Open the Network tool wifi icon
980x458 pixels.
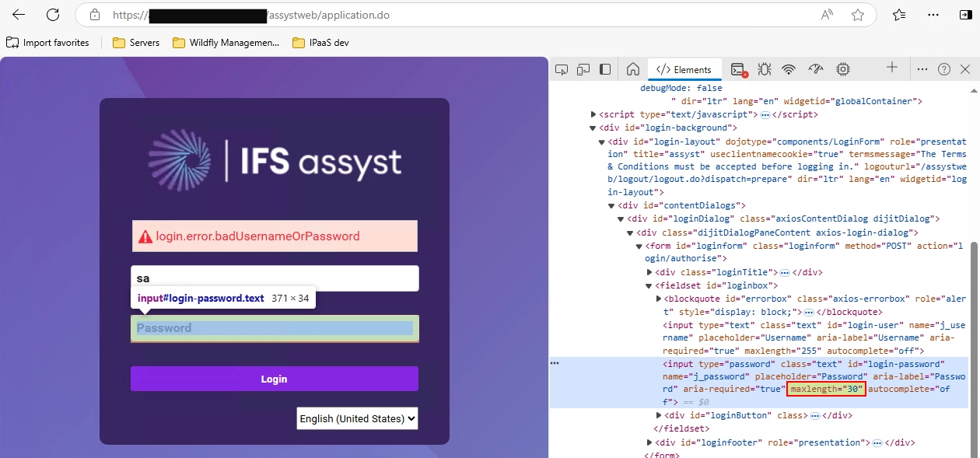[789, 69]
